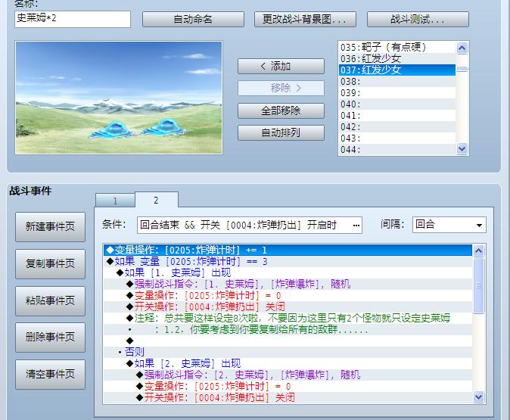Select the 否则 line
The width and height of the screenshot is (510, 420).
click(288, 352)
